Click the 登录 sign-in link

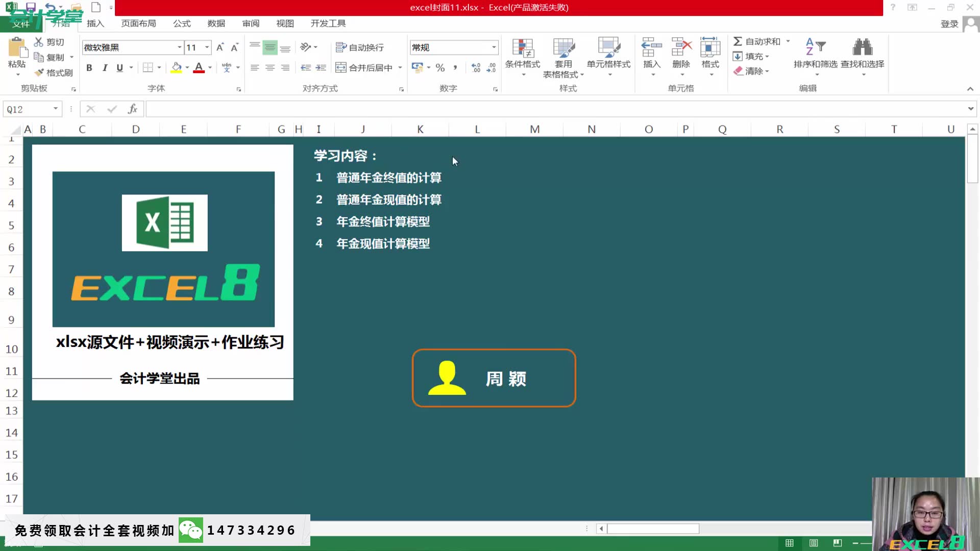point(949,23)
